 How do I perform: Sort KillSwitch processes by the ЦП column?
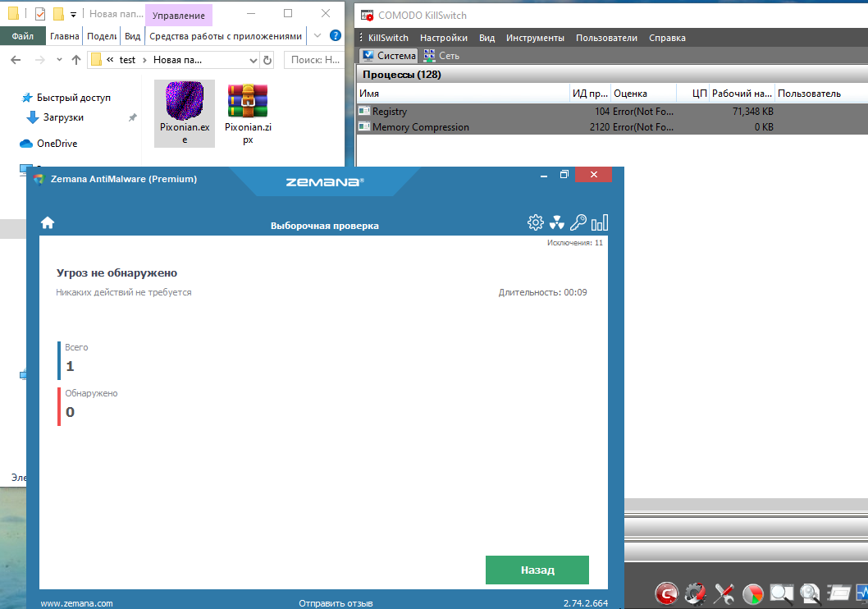[x=692, y=93]
